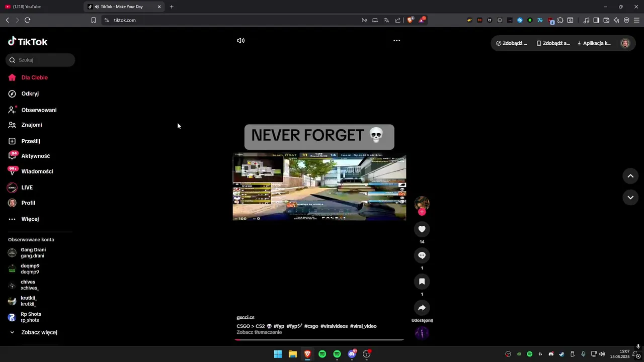Open the spinning sound disc thumbnail
Image resolution: width=644 pixels, height=362 pixels.
click(422, 333)
